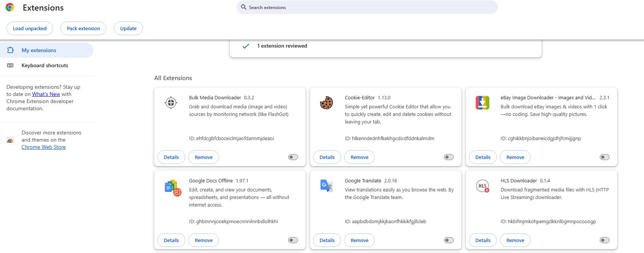
Task: Click the Chrome Web Store rainbow icon
Action: pos(10,140)
